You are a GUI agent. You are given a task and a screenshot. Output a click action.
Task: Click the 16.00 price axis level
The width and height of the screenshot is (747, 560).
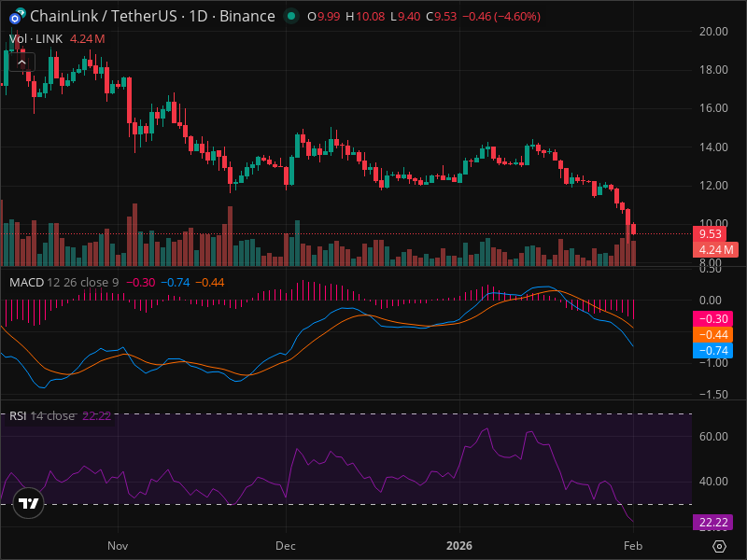[713, 108]
